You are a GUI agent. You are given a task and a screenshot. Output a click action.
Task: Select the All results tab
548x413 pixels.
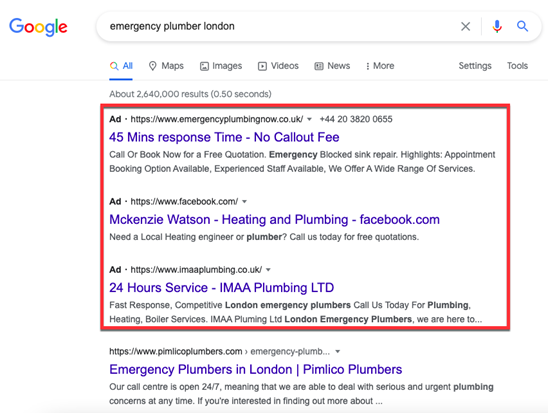[121, 66]
